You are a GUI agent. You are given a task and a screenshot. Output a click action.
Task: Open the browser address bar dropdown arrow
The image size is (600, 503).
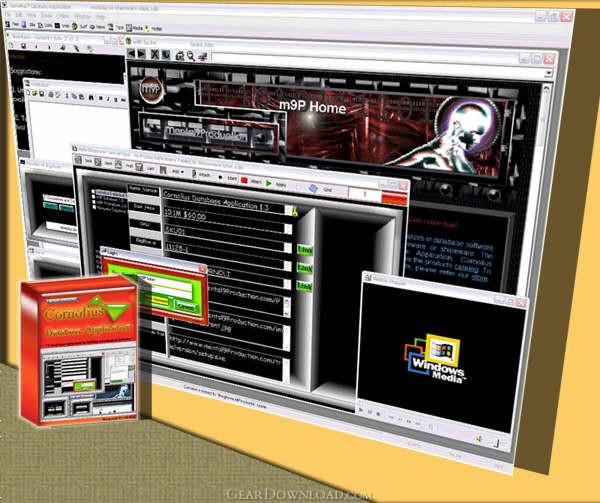549,73
